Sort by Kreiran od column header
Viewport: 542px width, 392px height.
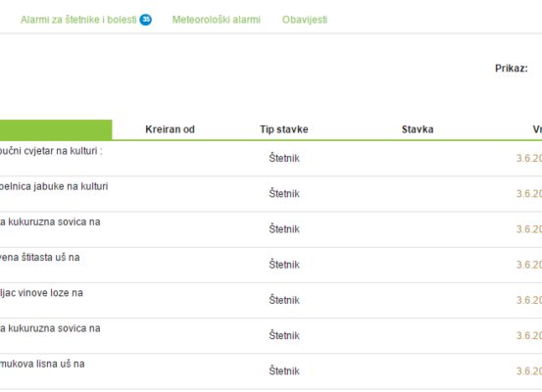point(170,129)
